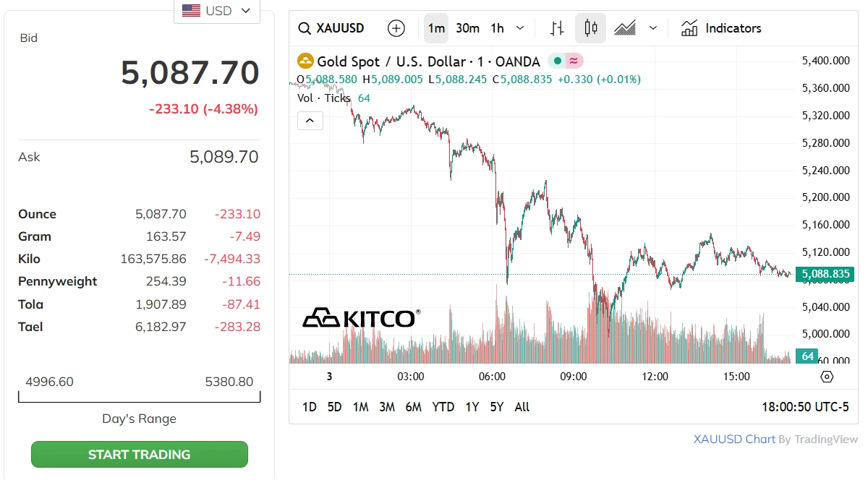Image resolution: width=868 pixels, height=480 pixels.
Task: Click the Kitco logo on the chart
Action: [x=361, y=317]
